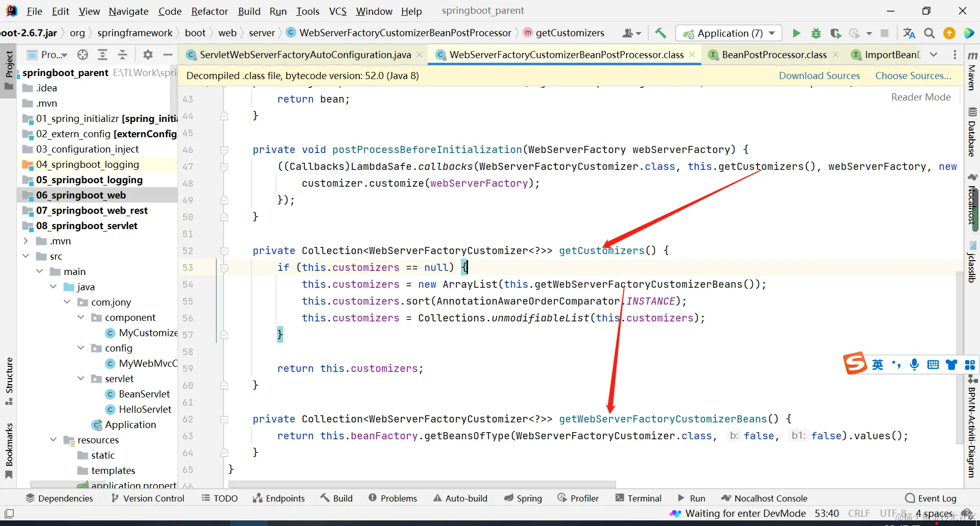Close WebServerFactoryCustomizerBeanPostProcessor.class tab

pos(692,55)
